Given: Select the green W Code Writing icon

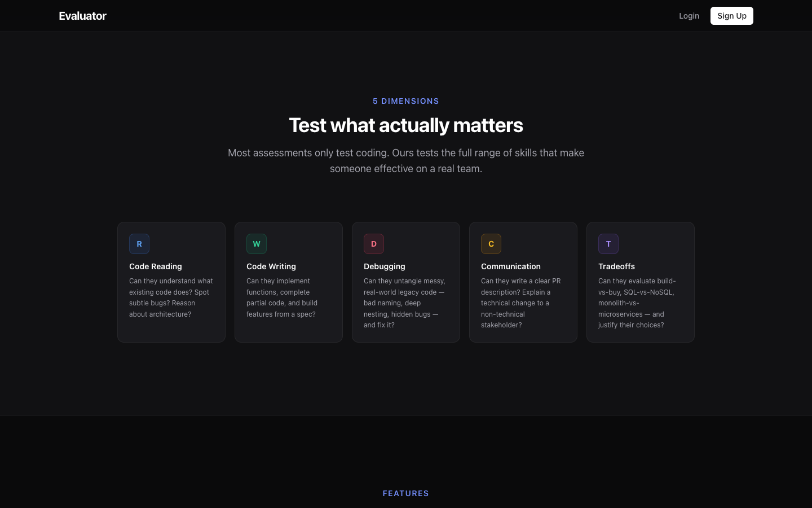Looking at the screenshot, I should tap(257, 244).
